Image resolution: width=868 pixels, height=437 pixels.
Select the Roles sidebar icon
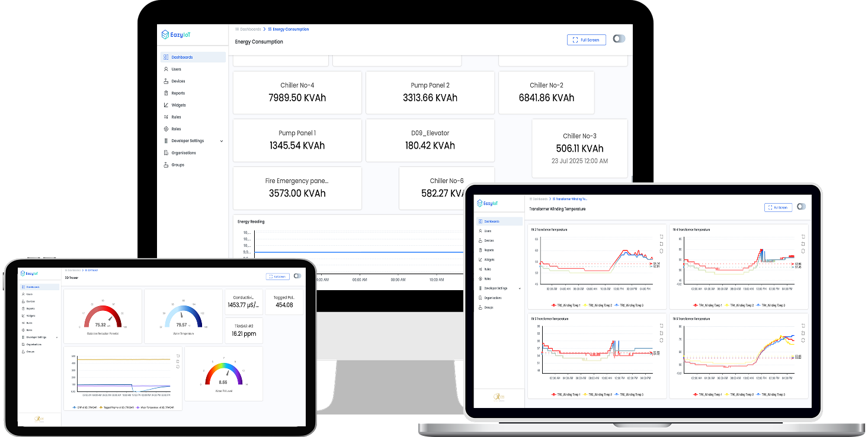(x=166, y=128)
